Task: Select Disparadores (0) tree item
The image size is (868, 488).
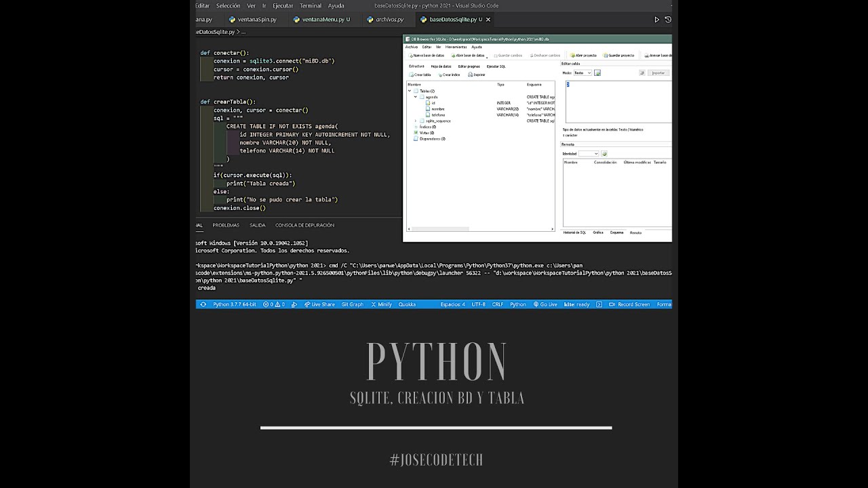Action: [x=430, y=139]
